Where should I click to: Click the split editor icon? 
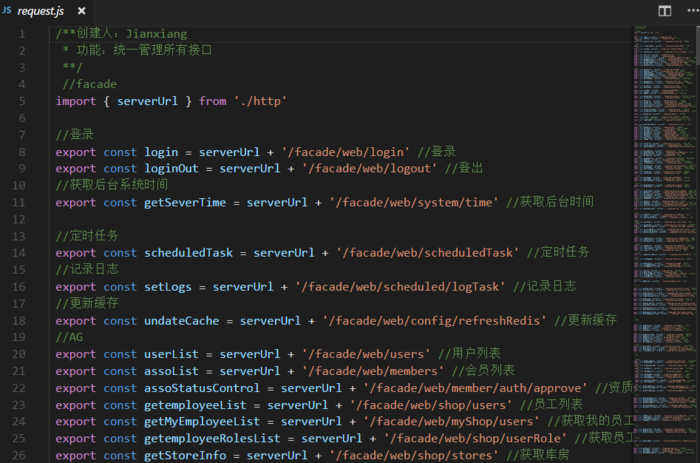click(665, 11)
